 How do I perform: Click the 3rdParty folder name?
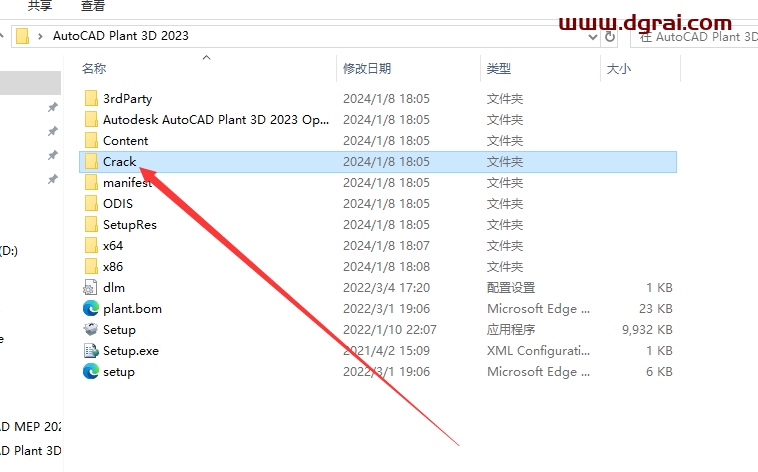point(128,99)
